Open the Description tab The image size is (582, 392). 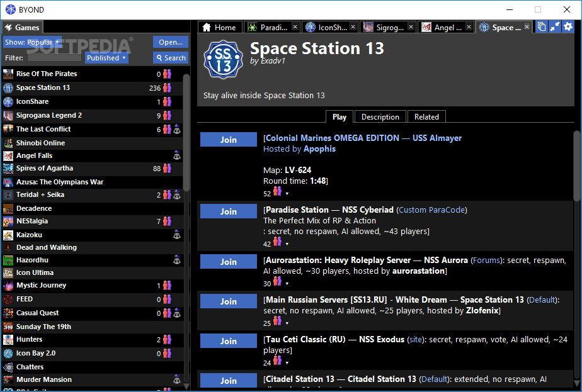(380, 117)
